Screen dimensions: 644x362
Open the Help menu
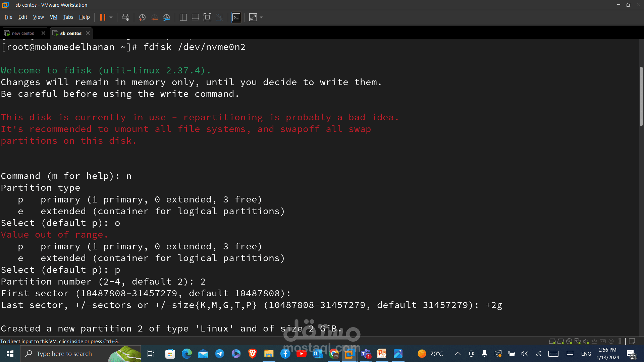pyautogui.click(x=84, y=17)
